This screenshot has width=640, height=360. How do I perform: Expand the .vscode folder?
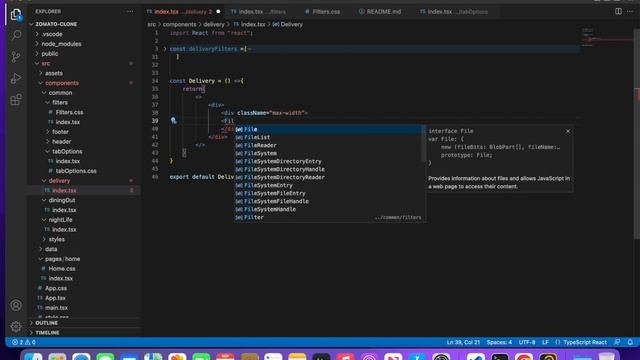pyautogui.click(x=52, y=34)
